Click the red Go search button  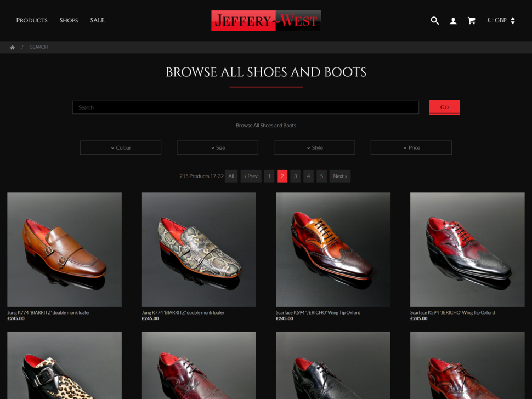444,107
